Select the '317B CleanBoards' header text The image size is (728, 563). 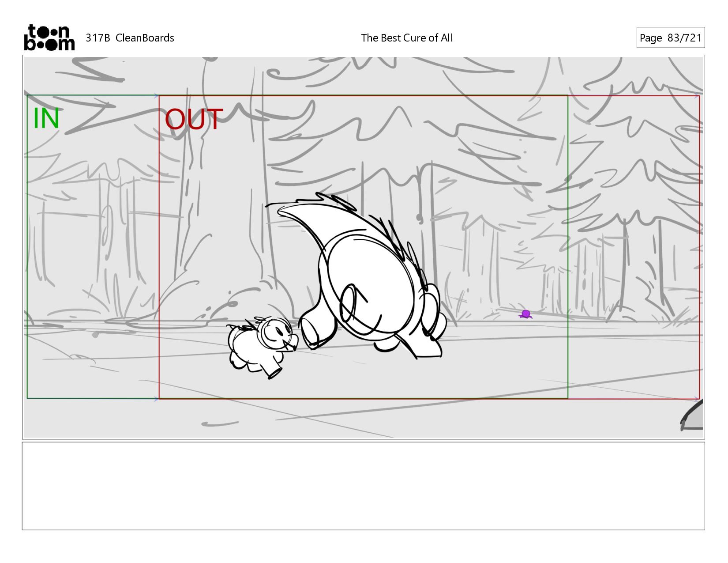point(130,38)
